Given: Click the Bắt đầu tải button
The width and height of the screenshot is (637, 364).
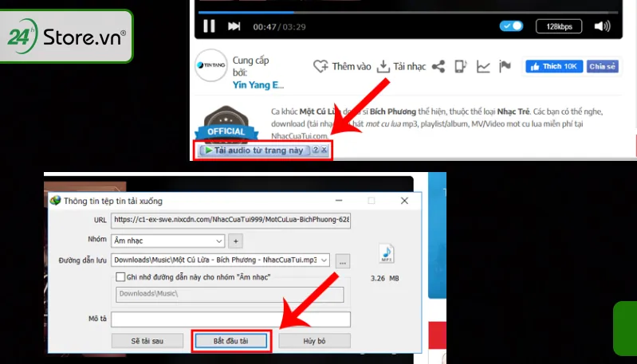Looking at the screenshot, I should click(231, 341).
